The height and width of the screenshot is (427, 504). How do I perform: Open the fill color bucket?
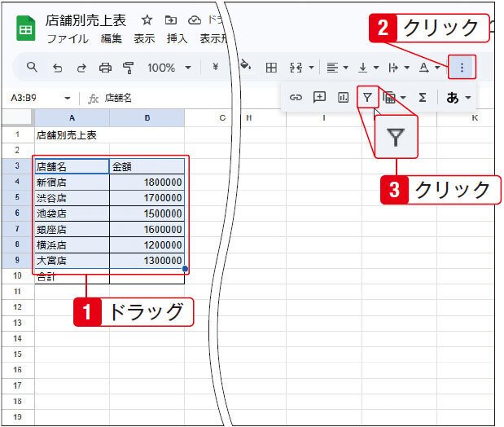pos(246,65)
